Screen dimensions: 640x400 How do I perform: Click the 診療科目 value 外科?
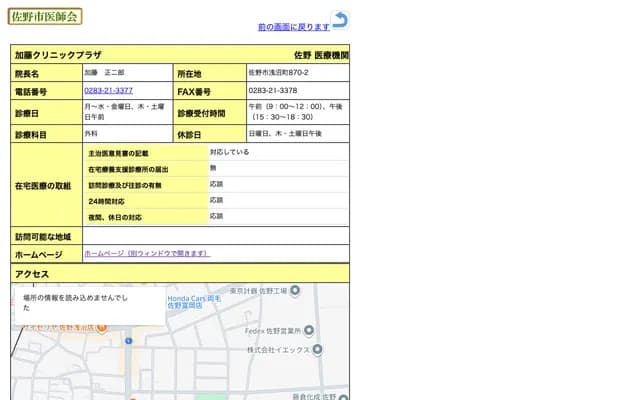click(x=91, y=133)
